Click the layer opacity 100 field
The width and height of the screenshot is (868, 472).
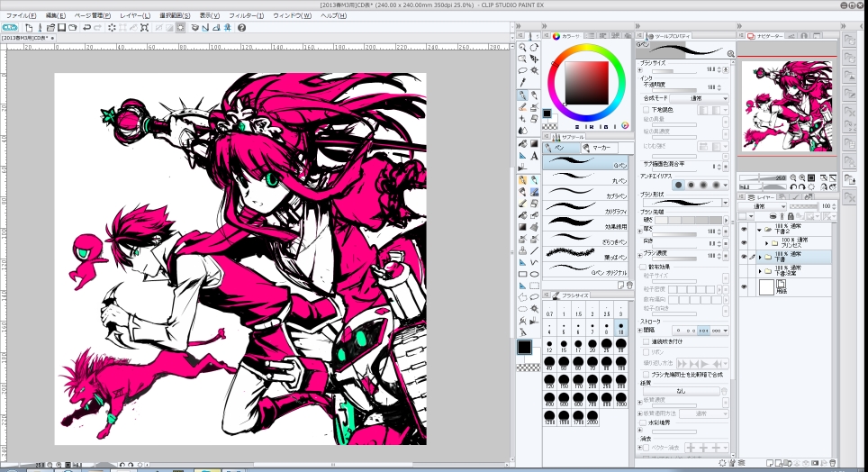(x=826, y=206)
